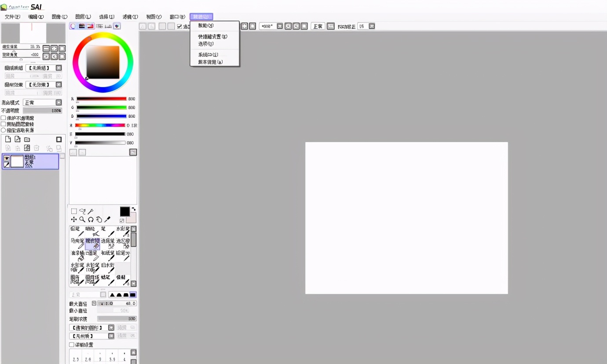The height and width of the screenshot is (364, 607).
Task: Click the new folder icon in layer panel
Action: 27,139
